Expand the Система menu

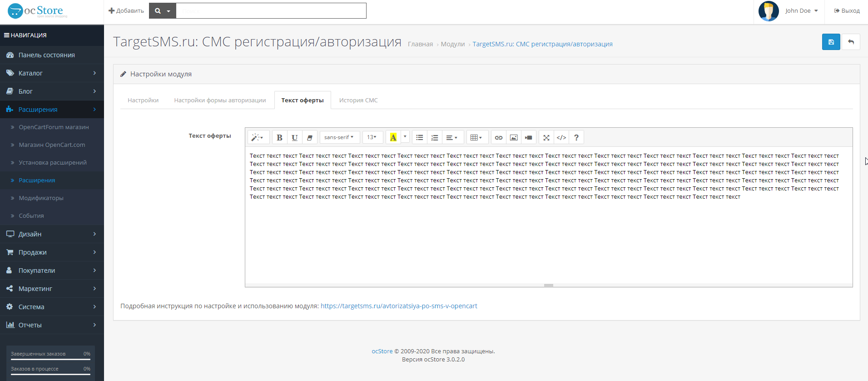tap(52, 307)
